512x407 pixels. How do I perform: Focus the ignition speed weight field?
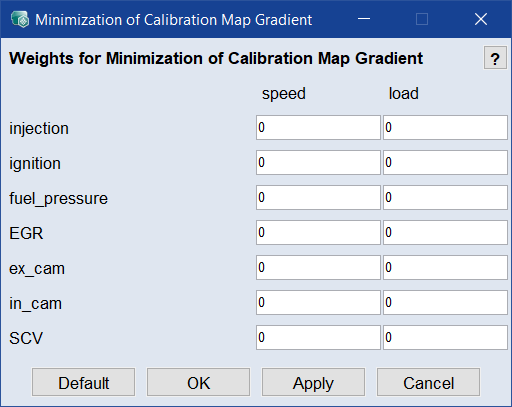click(318, 163)
